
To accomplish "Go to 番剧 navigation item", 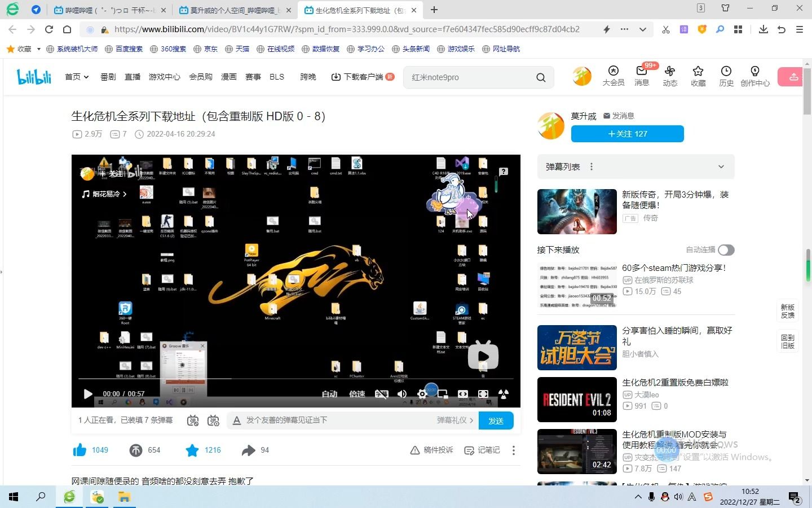I will (108, 77).
